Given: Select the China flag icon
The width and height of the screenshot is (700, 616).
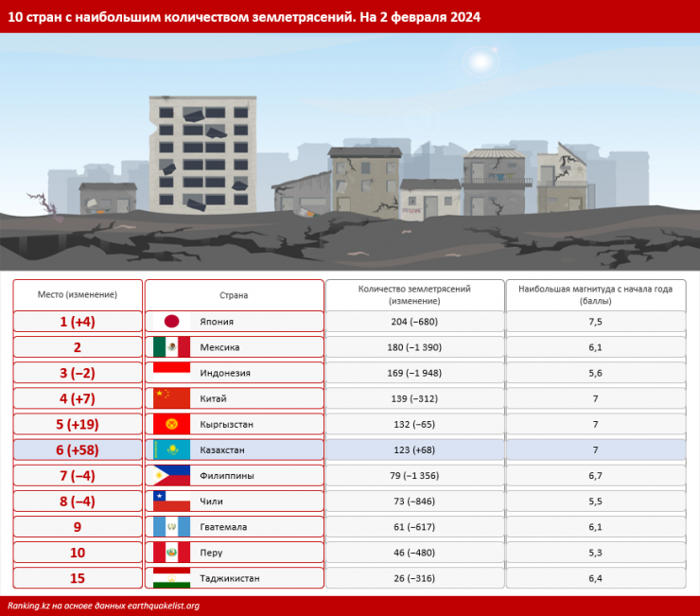Looking at the screenshot, I should 171,398.
